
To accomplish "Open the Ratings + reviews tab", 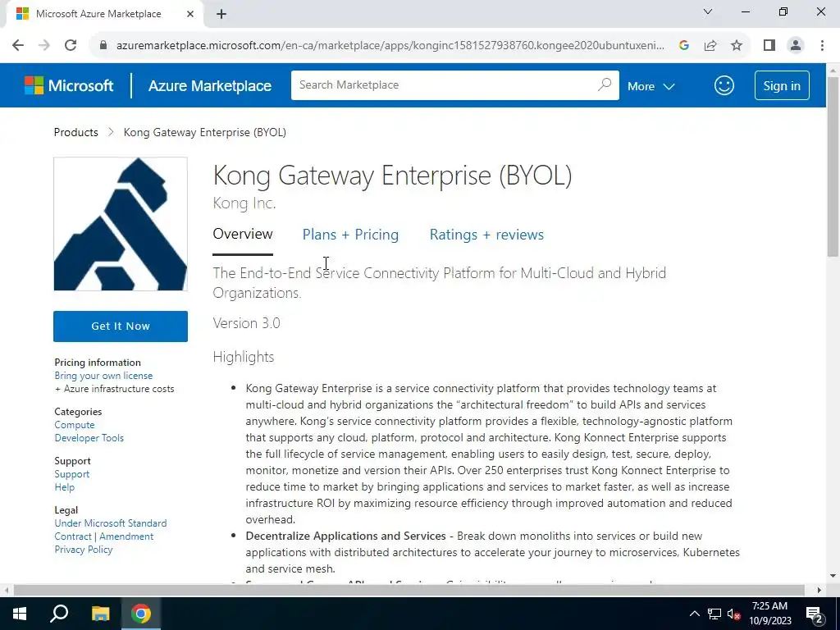I will click(486, 235).
